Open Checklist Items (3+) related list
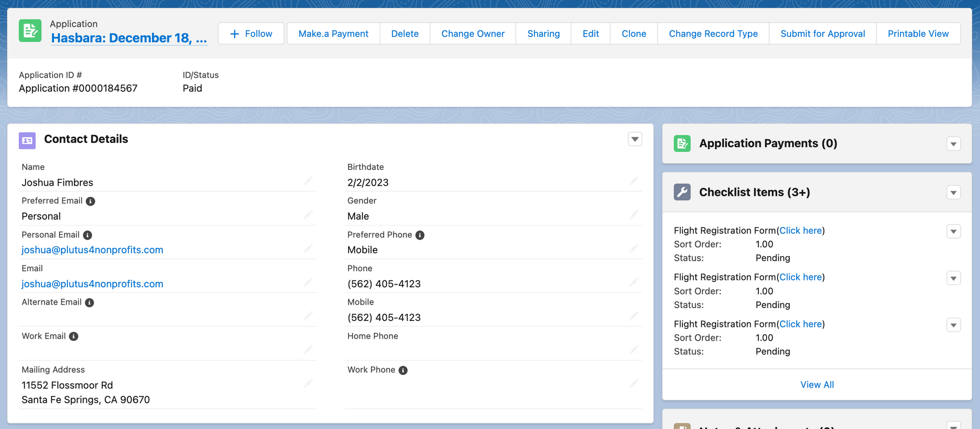This screenshot has height=429, width=980. (x=754, y=192)
